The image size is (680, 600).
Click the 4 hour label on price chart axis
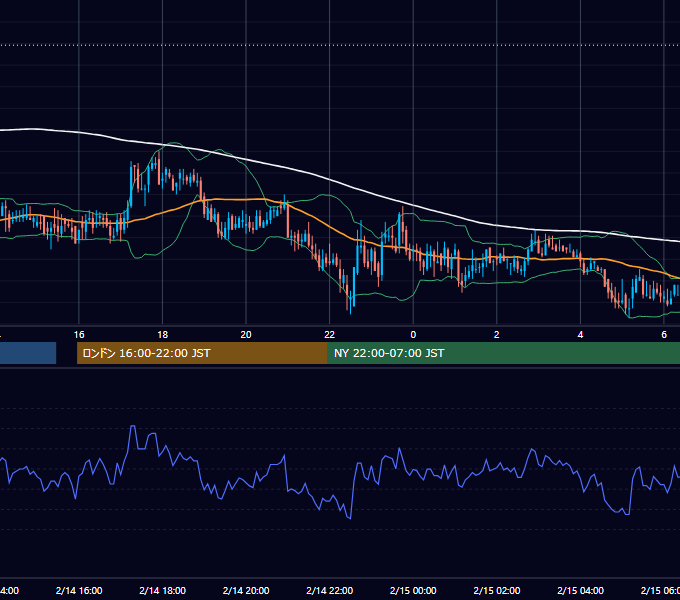point(580,335)
